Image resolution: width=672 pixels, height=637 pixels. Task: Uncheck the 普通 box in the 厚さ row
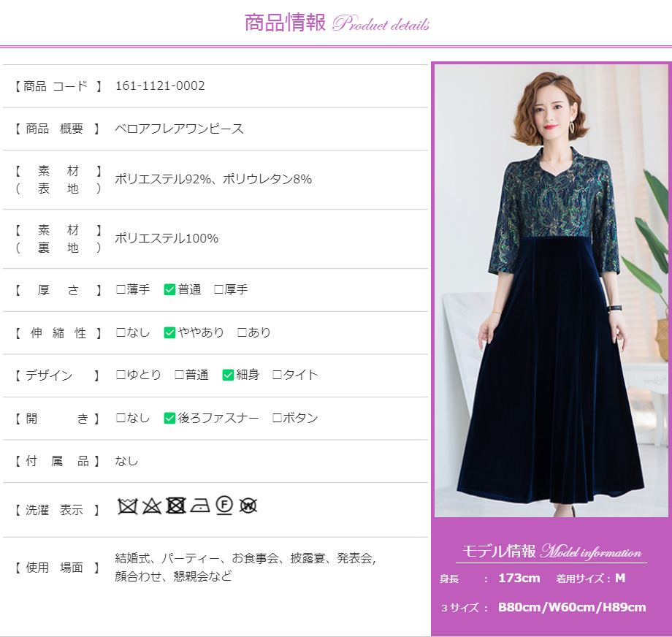pos(169,290)
